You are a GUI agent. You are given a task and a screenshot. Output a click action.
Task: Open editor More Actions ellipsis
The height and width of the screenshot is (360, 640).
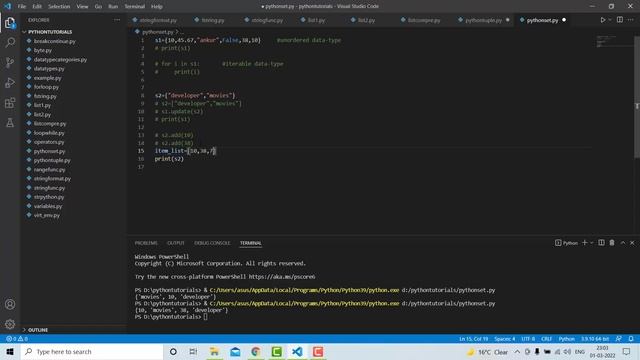pyautogui.click(x=631, y=20)
